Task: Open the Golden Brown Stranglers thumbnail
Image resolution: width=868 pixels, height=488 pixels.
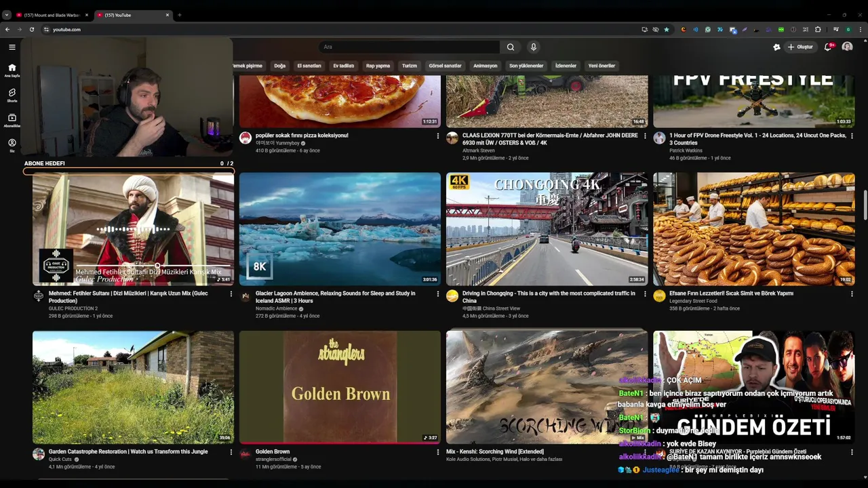Action: pyautogui.click(x=340, y=387)
